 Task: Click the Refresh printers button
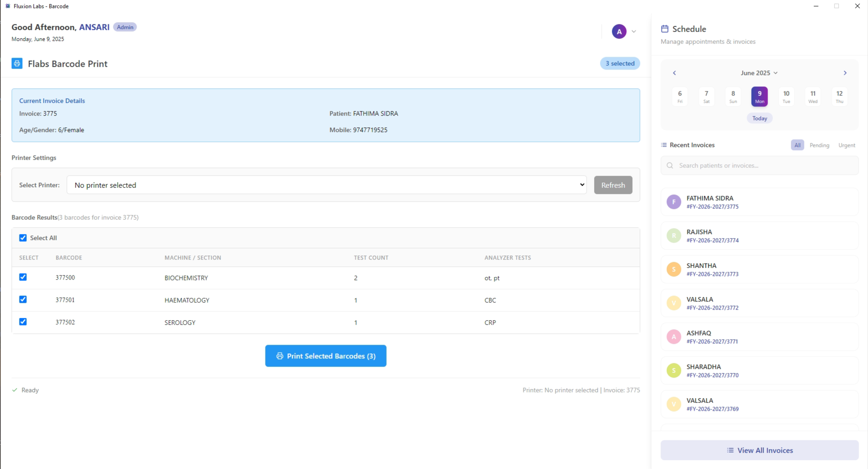tap(613, 185)
